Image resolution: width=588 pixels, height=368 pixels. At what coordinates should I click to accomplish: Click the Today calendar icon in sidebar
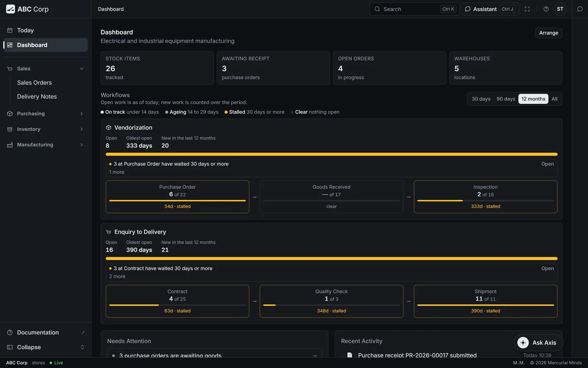click(10, 31)
